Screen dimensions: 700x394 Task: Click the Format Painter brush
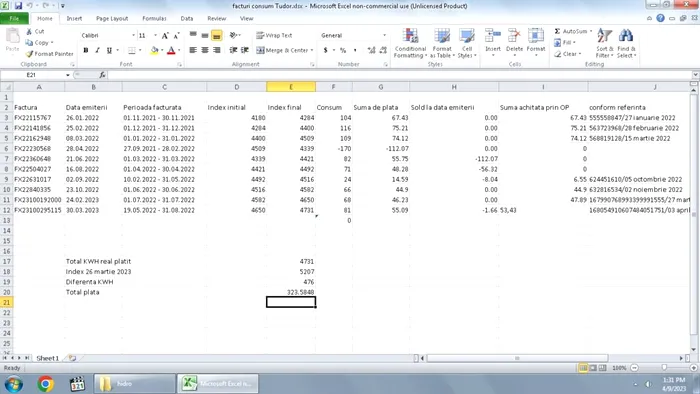29,54
